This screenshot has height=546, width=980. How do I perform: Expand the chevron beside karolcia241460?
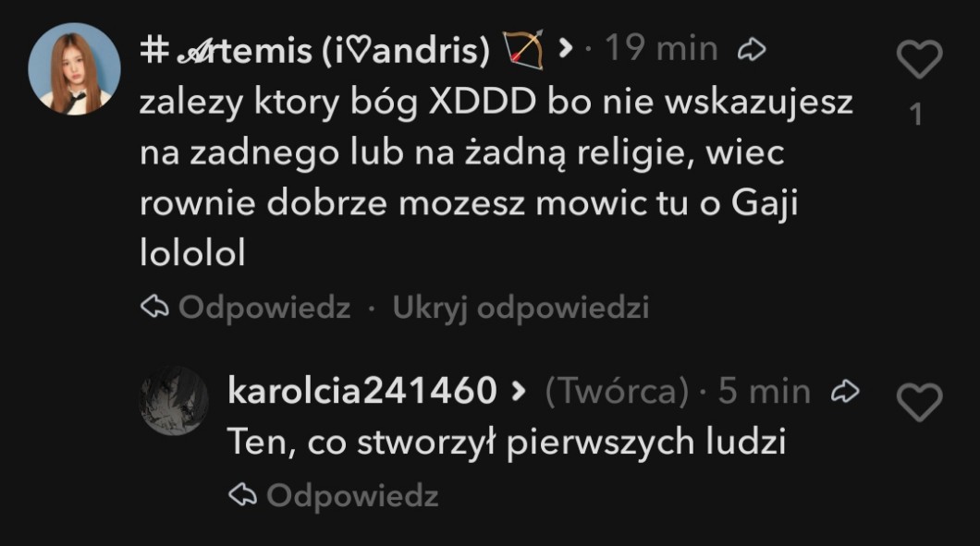coord(518,391)
